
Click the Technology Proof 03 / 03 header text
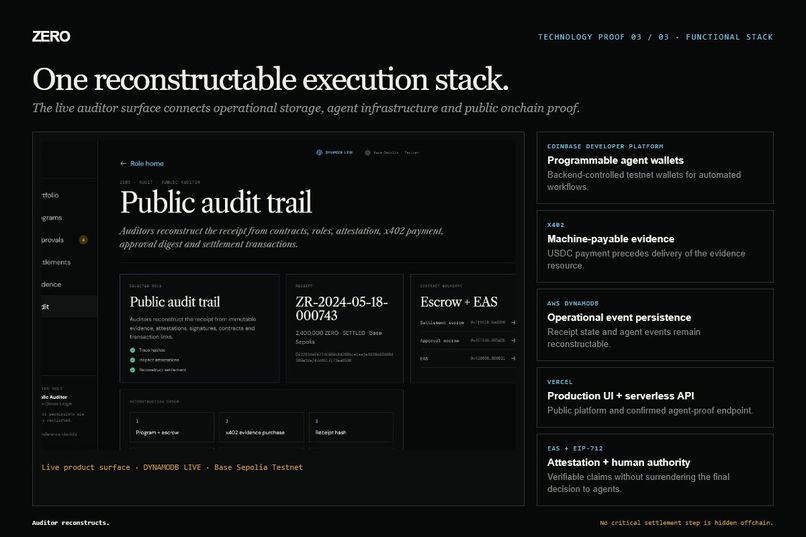655,37
